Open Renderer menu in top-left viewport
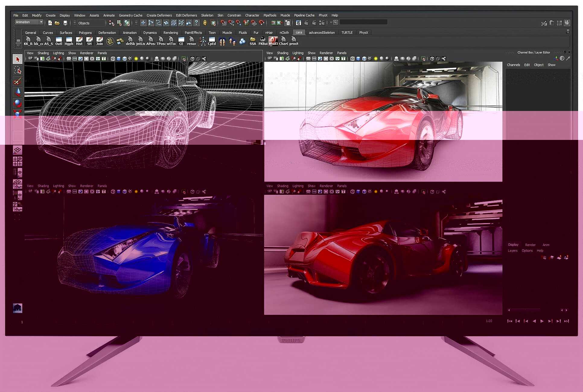 click(87, 53)
